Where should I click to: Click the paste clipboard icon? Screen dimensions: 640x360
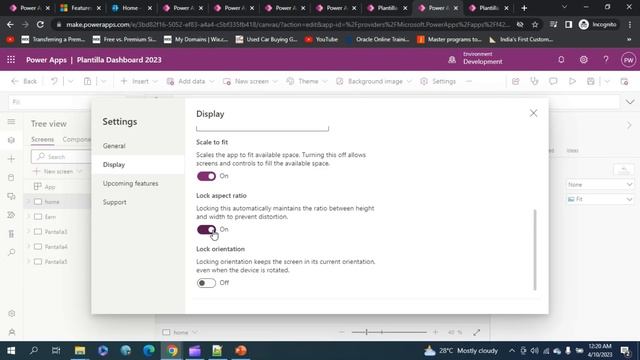[x=87, y=81]
